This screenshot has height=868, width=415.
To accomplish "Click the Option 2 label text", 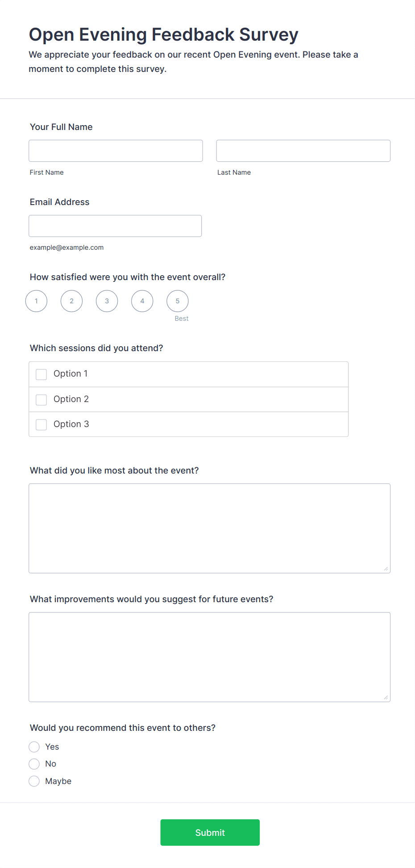I will click(71, 399).
